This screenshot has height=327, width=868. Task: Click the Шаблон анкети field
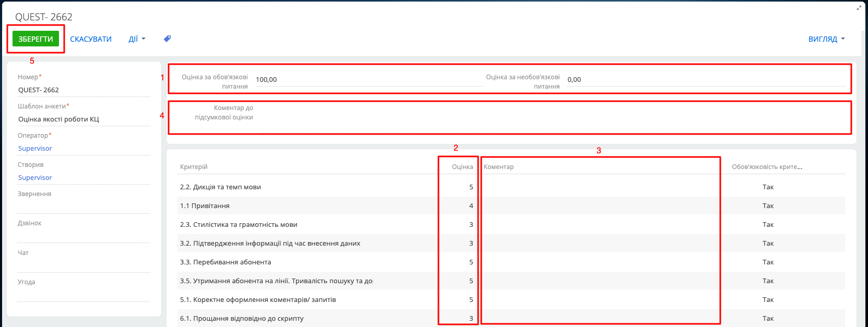point(84,119)
